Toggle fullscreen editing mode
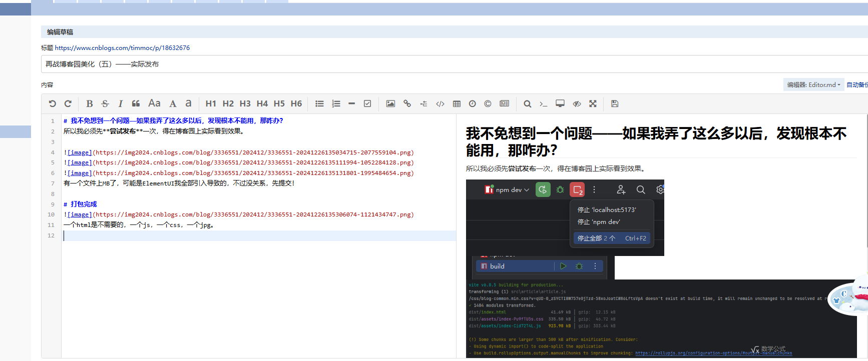The image size is (868, 361). [593, 103]
